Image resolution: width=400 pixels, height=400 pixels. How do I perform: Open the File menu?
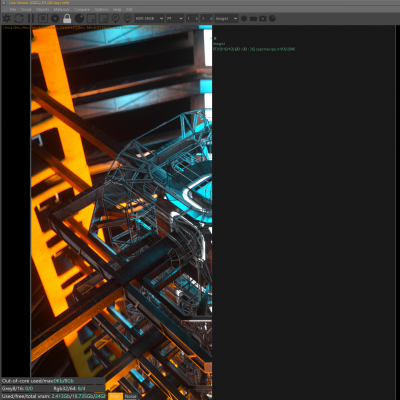13,9
